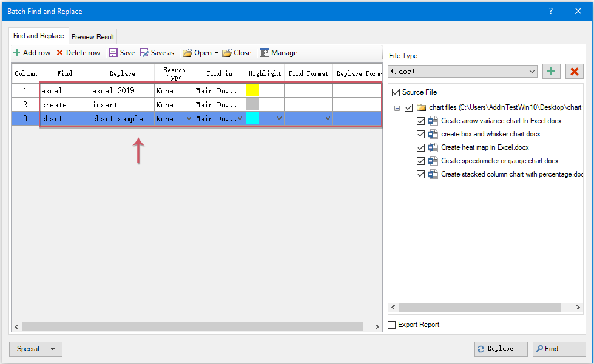The width and height of the screenshot is (594, 364).
Task: Click the Replace cell containing excel 2019
Action: [x=123, y=90]
